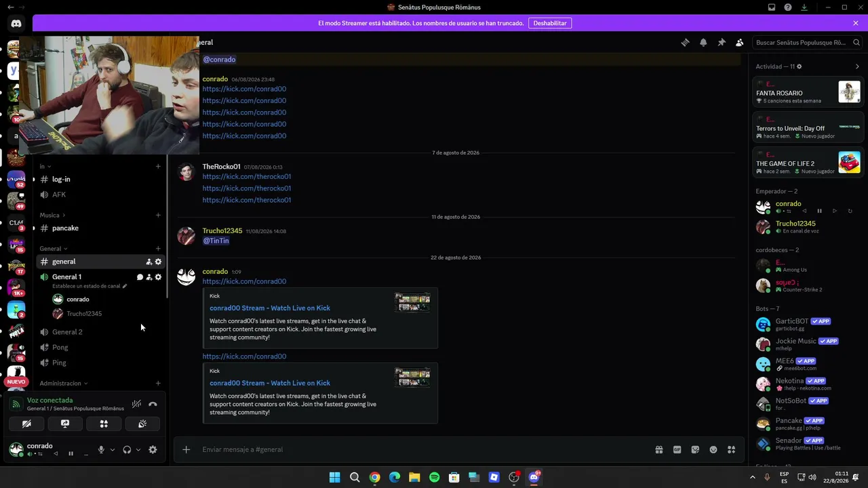Open chat for General 1 voice channel
868x488 pixels.
[140, 277]
